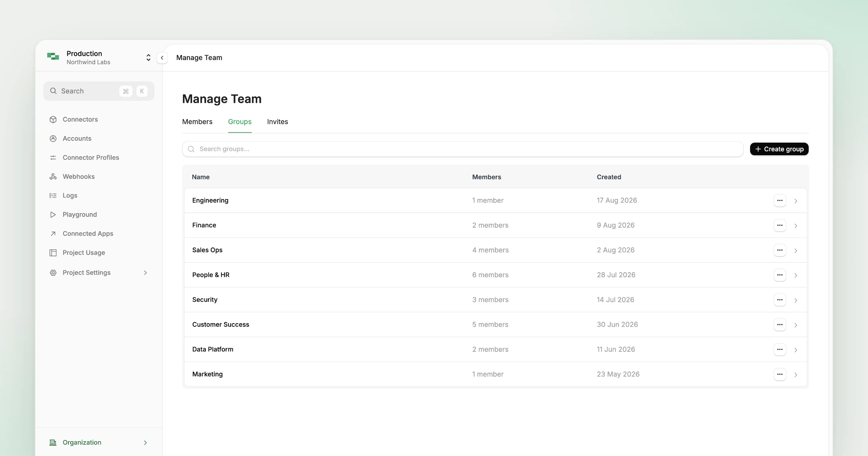Click the sidebar Search field
Screen dimensions: 868x456
99,91
